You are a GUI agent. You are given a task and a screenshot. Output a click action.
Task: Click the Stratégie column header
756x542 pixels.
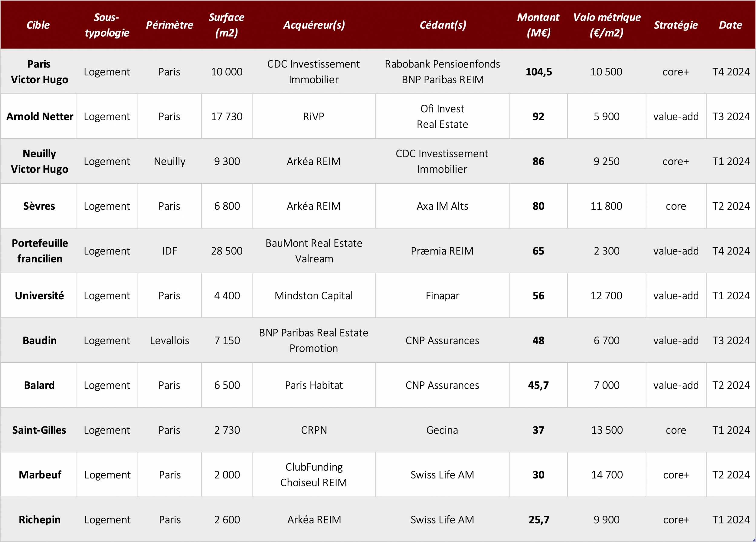coord(676,25)
